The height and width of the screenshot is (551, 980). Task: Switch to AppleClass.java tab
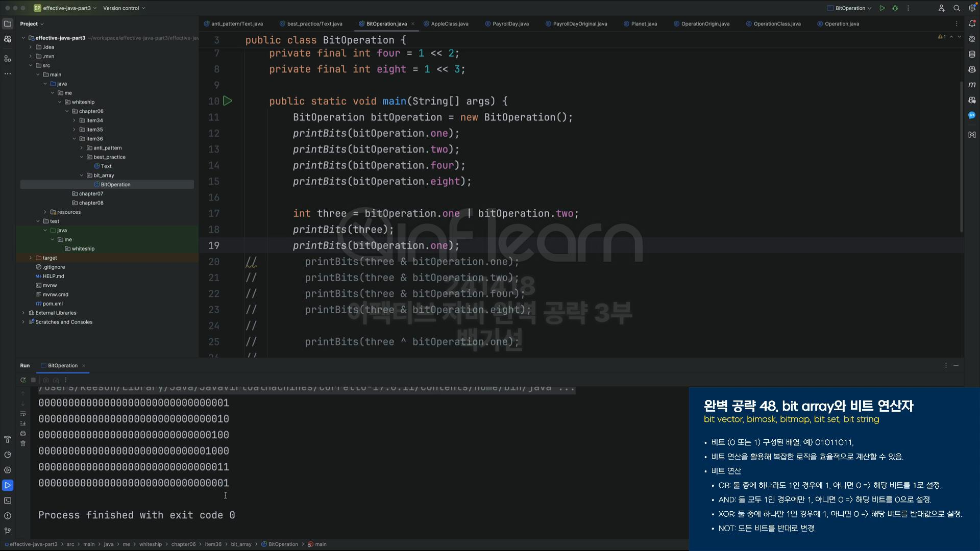[x=446, y=24]
